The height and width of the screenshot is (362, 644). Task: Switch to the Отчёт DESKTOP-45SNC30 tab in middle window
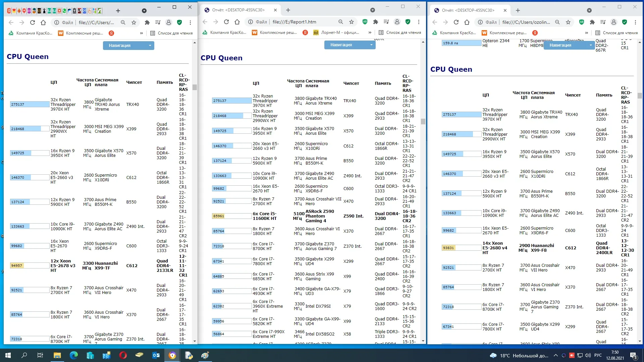pyautogui.click(x=238, y=10)
